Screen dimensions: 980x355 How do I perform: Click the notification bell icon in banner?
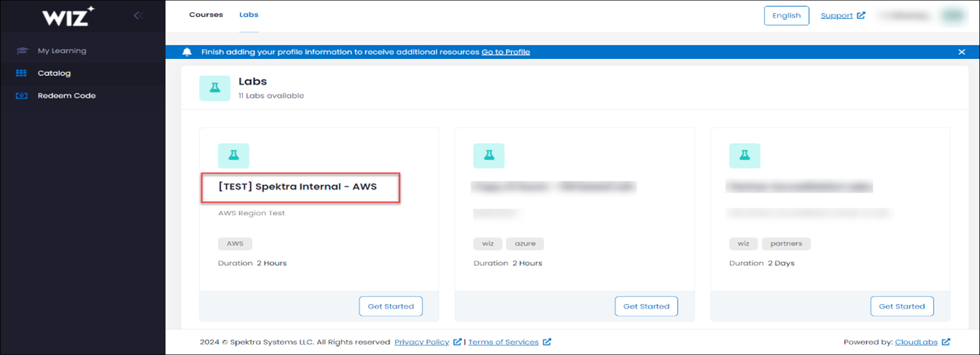tap(187, 52)
